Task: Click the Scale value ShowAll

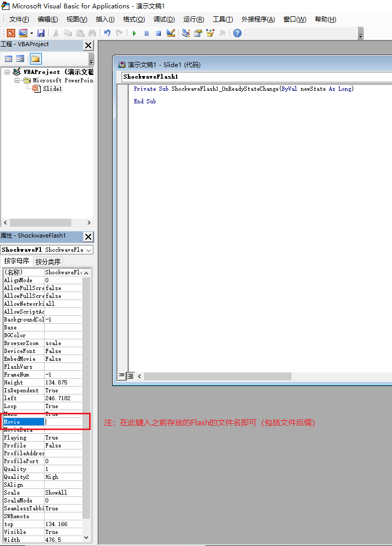Action: [x=63, y=493]
